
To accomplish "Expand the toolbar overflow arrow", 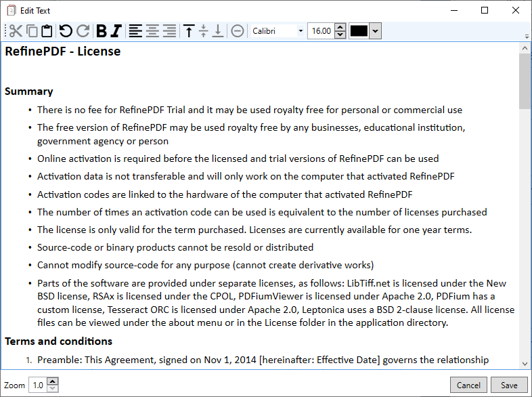I will click(527, 36).
